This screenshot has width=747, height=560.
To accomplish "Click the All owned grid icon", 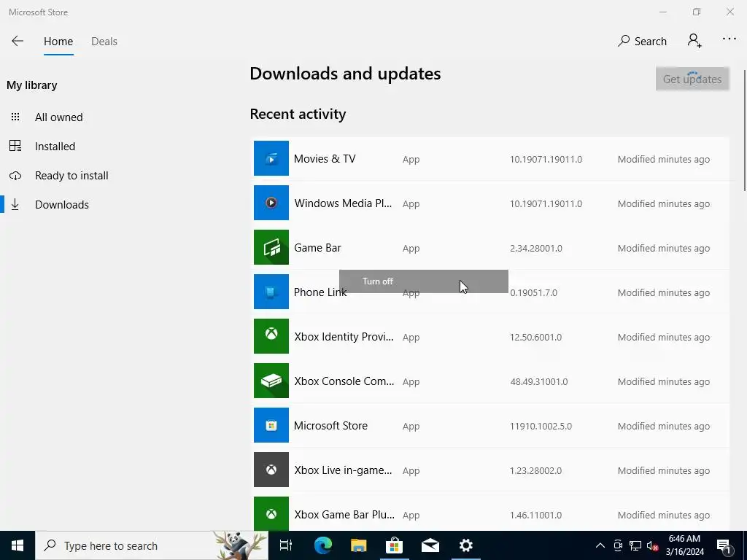I will [15, 117].
